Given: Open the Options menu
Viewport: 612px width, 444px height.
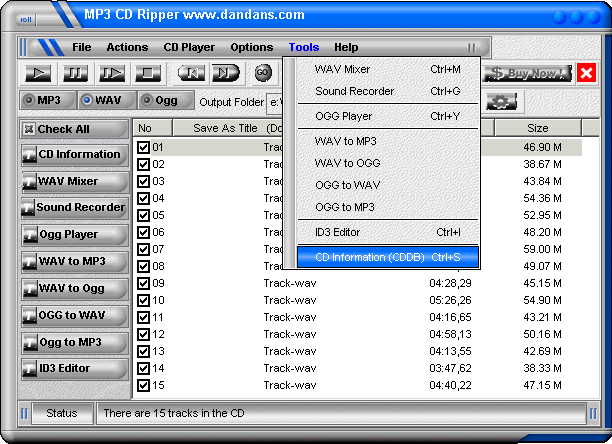Looking at the screenshot, I should click(x=251, y=47).
